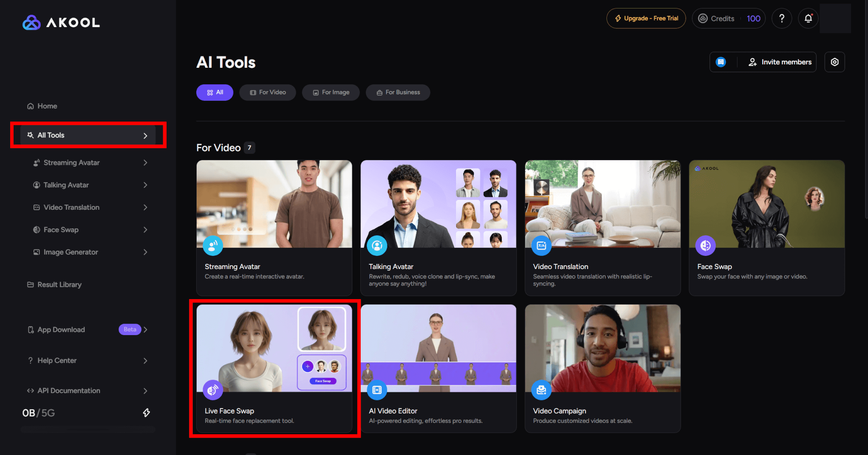Click Upgrade - Free Trial button
The height and width of the screenshot is (455, 868).
click(x=646, y=19)
